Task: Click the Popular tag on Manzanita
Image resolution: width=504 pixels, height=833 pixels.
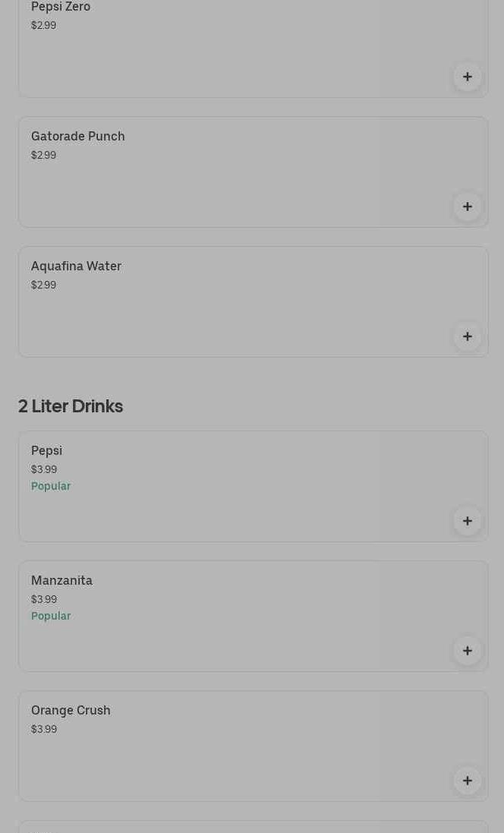Action: coord(51,616)
